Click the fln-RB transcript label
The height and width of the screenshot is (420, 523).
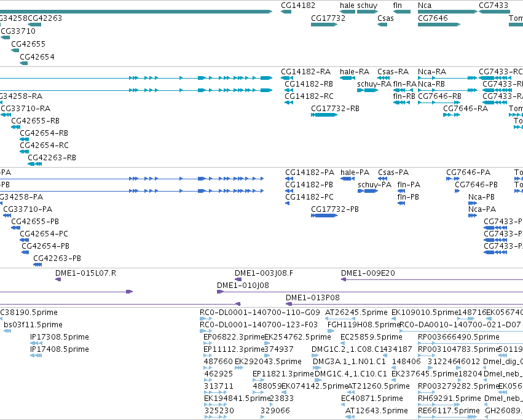[404, 96]
